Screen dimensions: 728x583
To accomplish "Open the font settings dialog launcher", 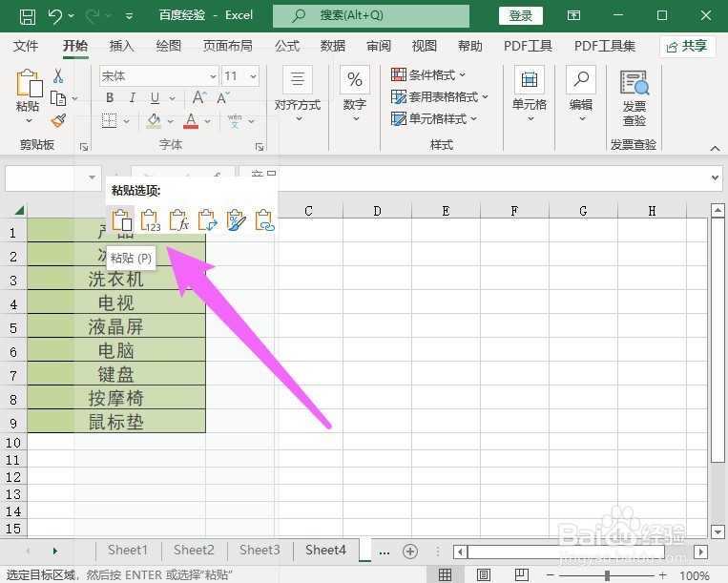I will tap(260, 147).
